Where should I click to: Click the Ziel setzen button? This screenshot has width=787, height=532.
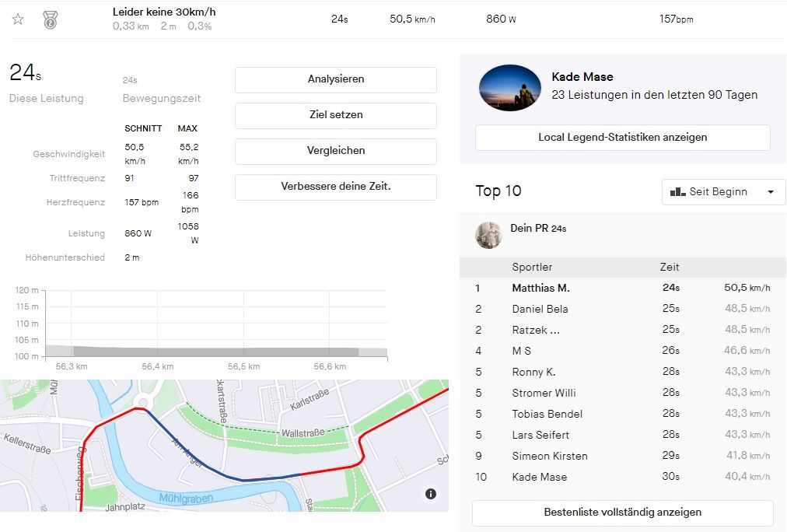(x=335, y=115)
